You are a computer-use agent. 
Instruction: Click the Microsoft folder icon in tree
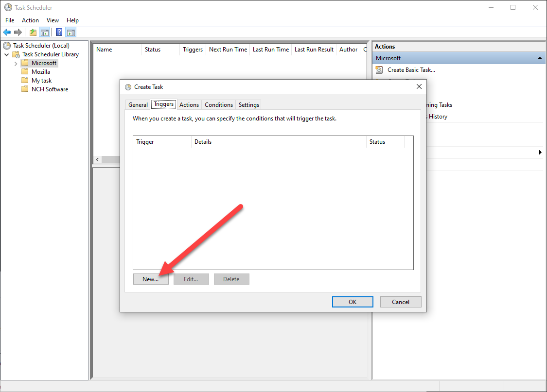25,63
